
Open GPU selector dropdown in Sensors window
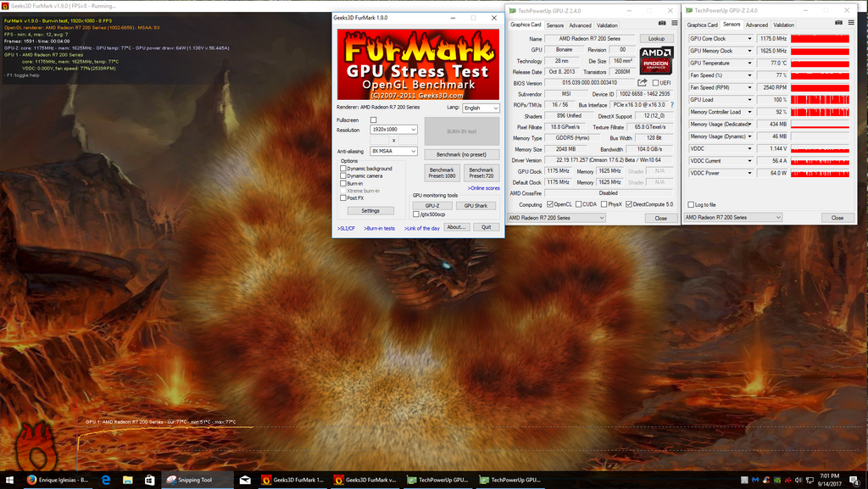pyautogui.click(x=733, y=218)
